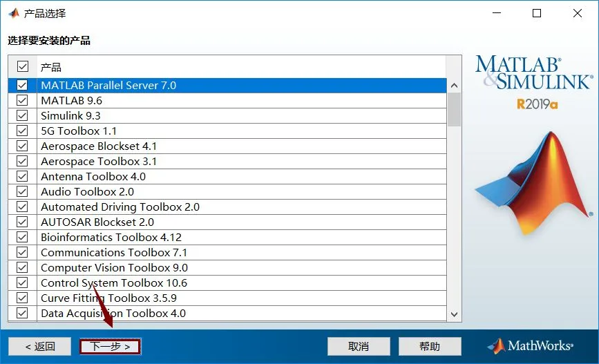Toggle AUTOSAR Blockset 2.0 checkbox
The width and height of the screenshot is (599, 364).
[22, 222]
